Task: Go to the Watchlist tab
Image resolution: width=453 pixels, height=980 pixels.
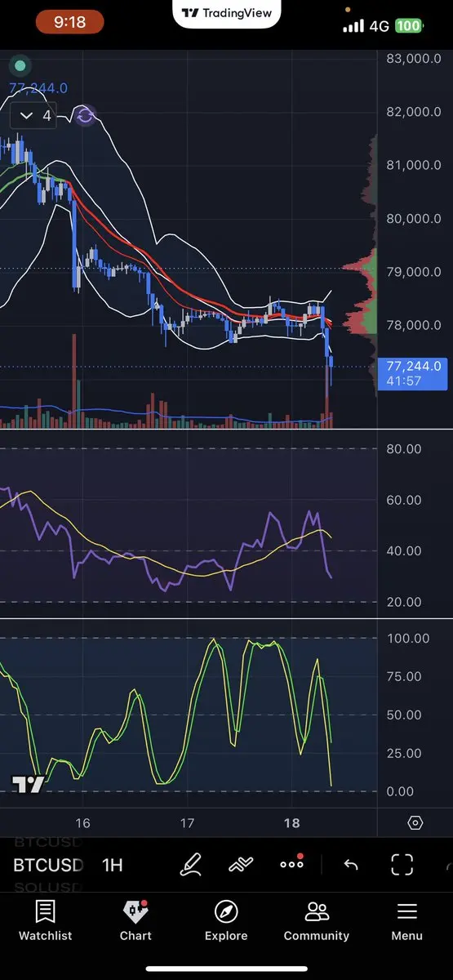Action: tap(46, 920)
